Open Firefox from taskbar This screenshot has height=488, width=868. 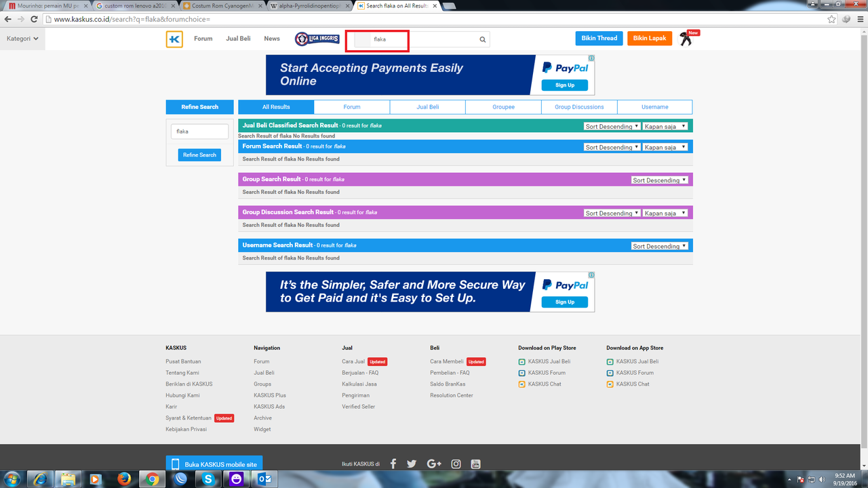click(x=124, y=479)
